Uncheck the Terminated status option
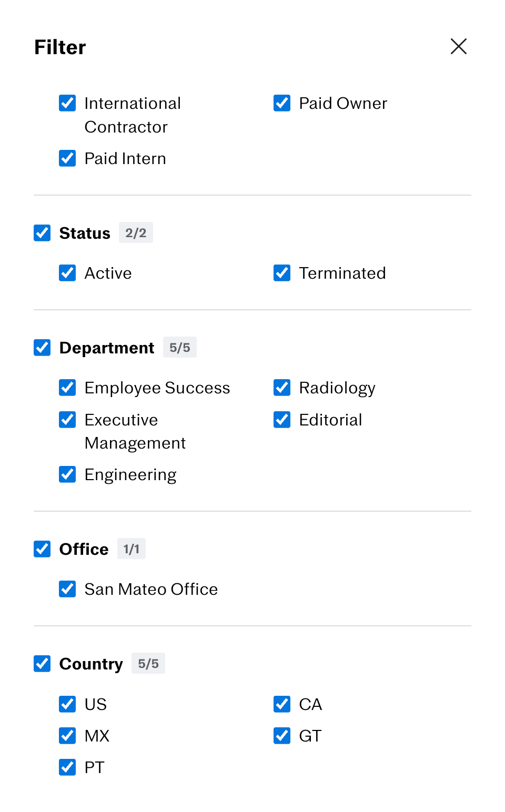Screen dimensions: 505x812 [282, 273]
